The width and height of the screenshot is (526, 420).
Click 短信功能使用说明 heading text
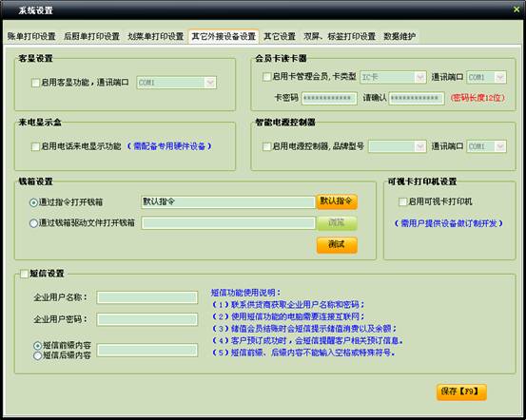[246, 293]
